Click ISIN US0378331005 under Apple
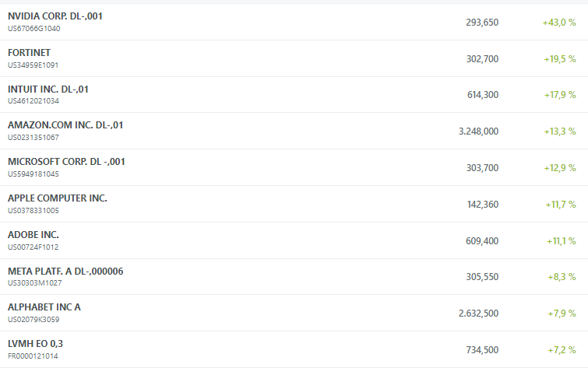 click(33, 211)
